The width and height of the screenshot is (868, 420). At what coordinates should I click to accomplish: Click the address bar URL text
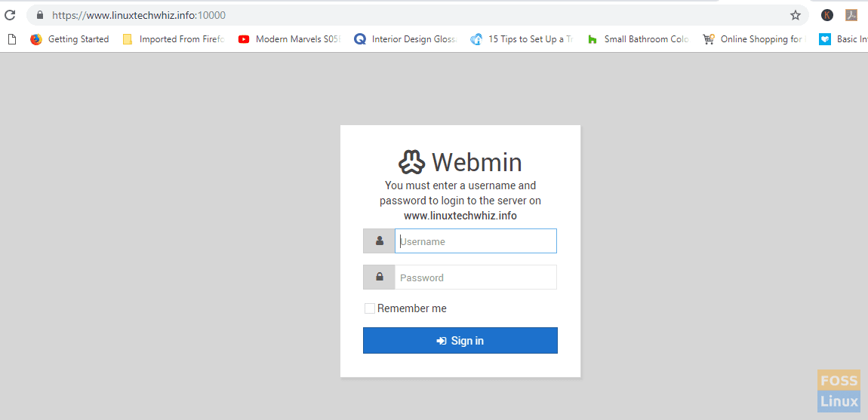pyautogui.click(x=138, y=16)
